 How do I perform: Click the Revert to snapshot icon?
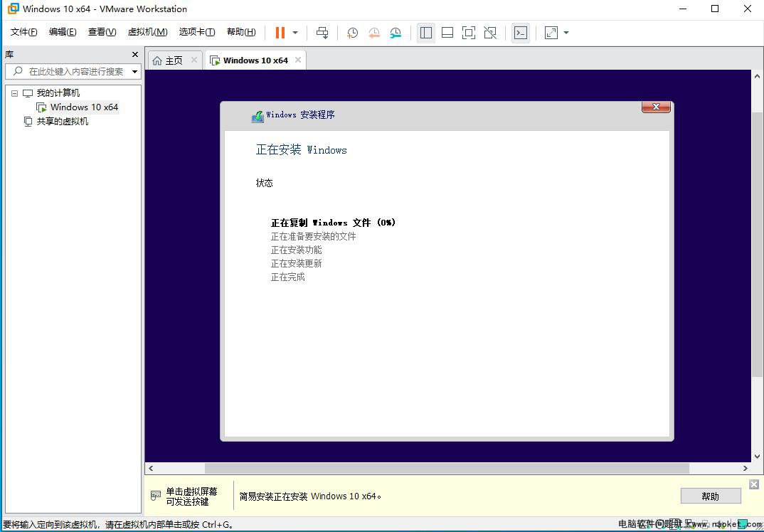[x=374, y=33]
